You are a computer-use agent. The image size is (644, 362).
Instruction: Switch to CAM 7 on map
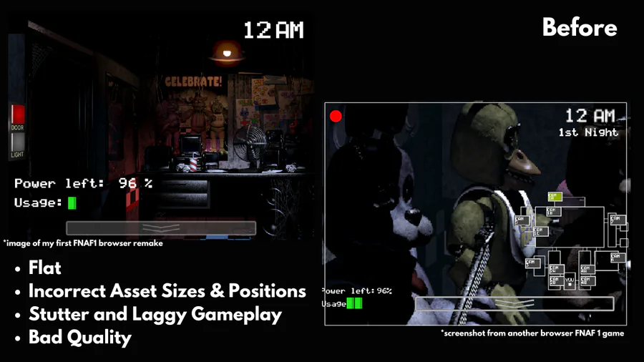(618, 220)
